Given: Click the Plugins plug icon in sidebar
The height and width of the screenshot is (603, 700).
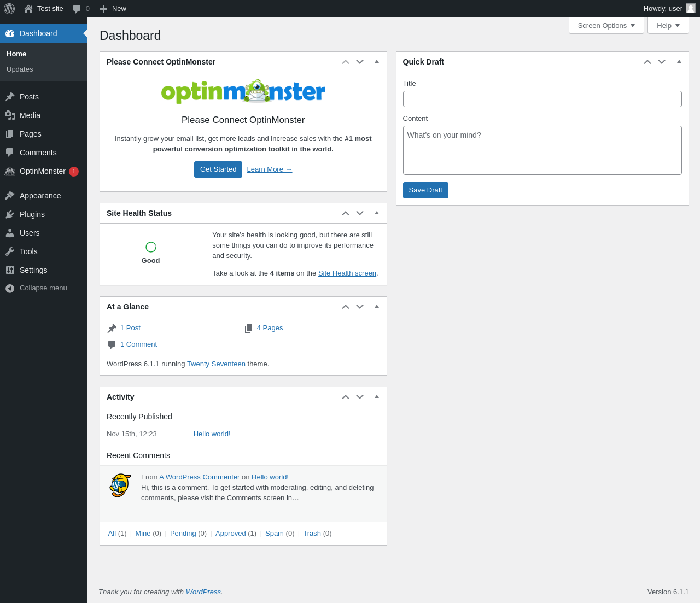Looking at the screenshot, I should 10,214.
